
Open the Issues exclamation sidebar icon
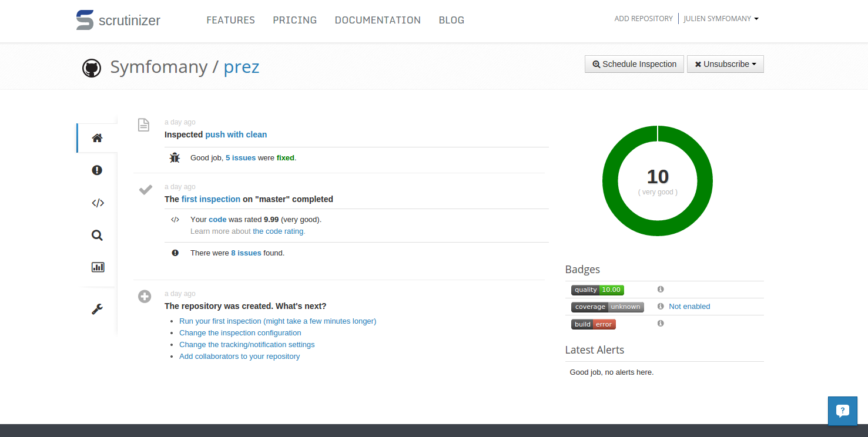(97, 170)
